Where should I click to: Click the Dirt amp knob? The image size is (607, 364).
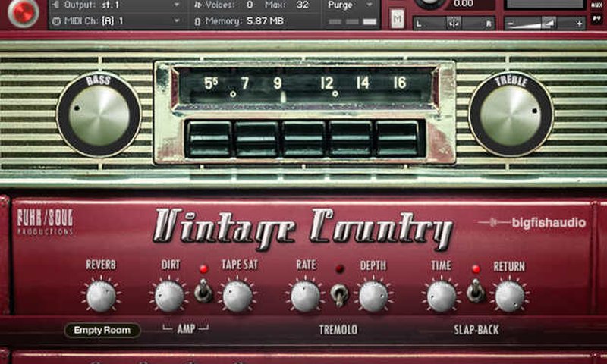(169, 296)
